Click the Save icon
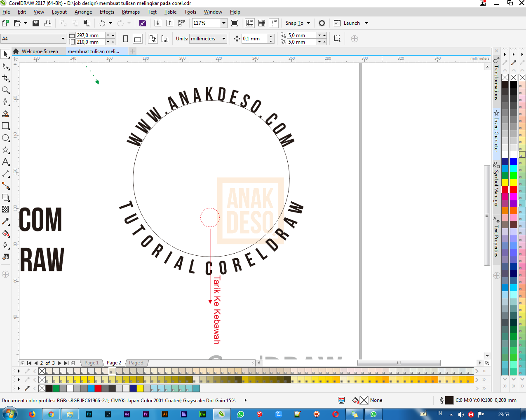Image resolution: width=526 pixels, height=420 pixels. point(36,23)
